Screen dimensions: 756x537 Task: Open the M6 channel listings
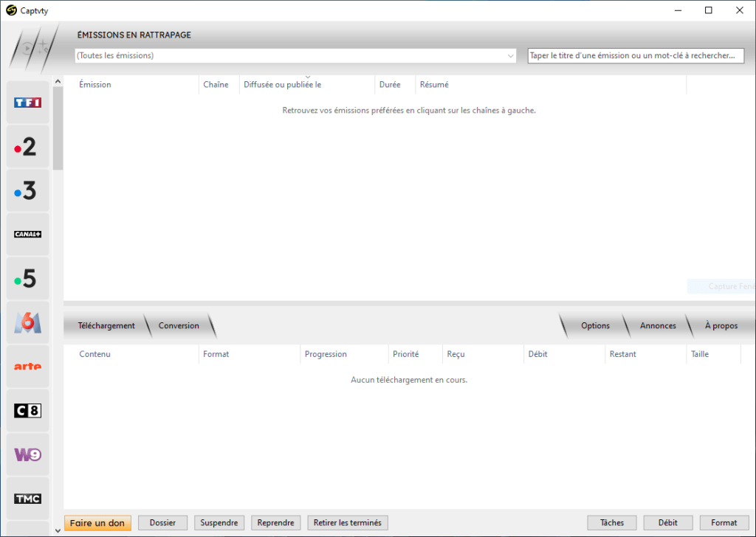(x=28, y=322)
